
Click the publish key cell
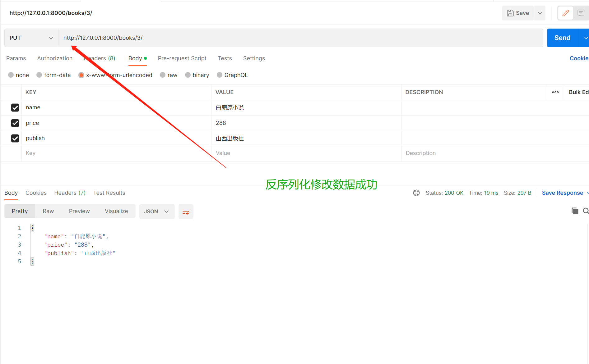[116, 138]
